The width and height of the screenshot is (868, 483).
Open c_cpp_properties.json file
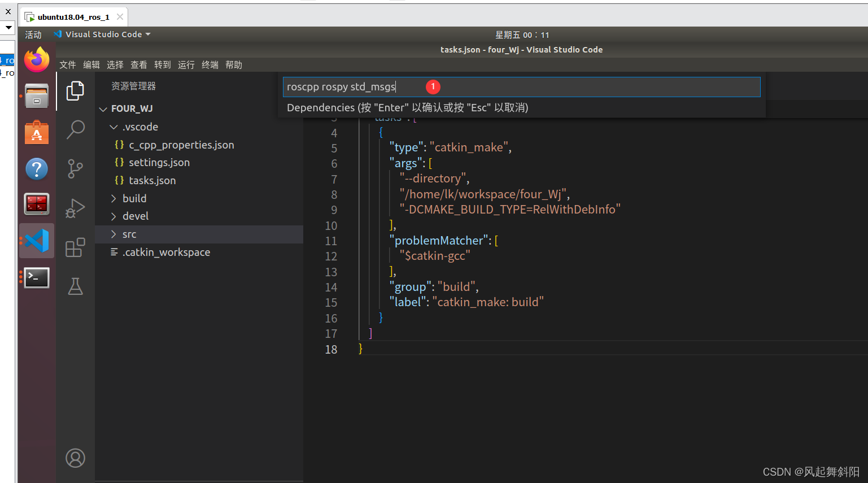click(181, 145)
